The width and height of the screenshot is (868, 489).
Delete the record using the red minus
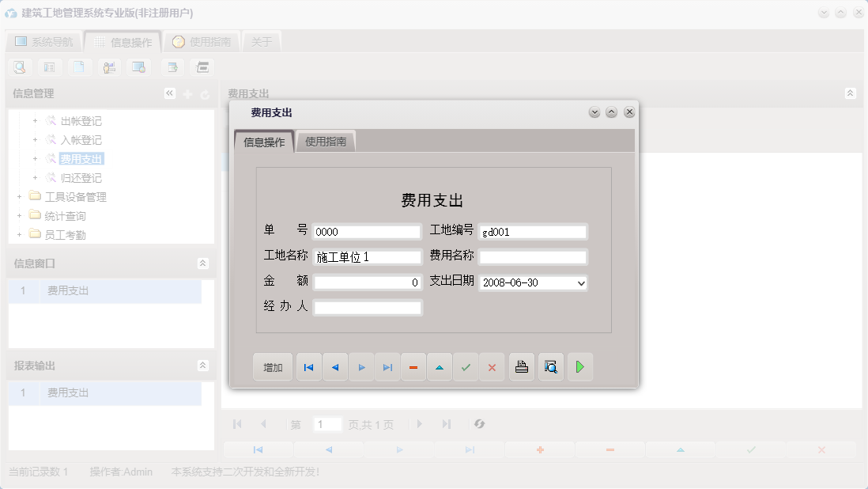(x=413, y=366)
